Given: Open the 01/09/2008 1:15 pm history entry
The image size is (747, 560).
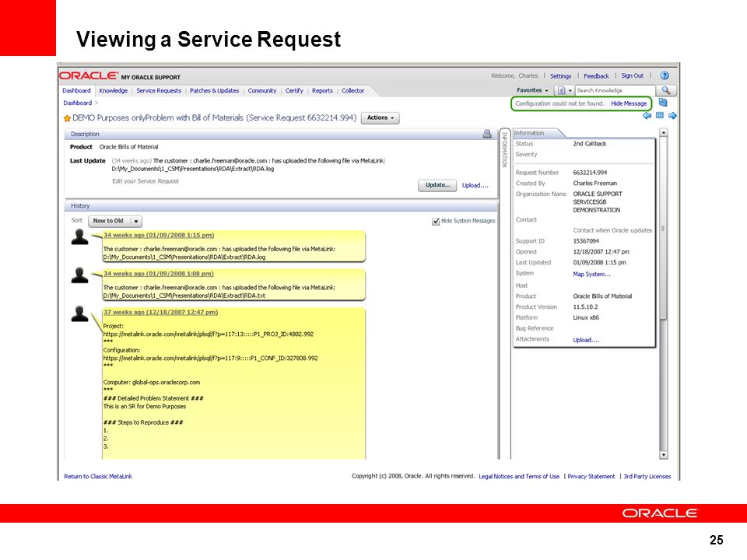Looking at the screenshot, I should [x=159, y=235].
